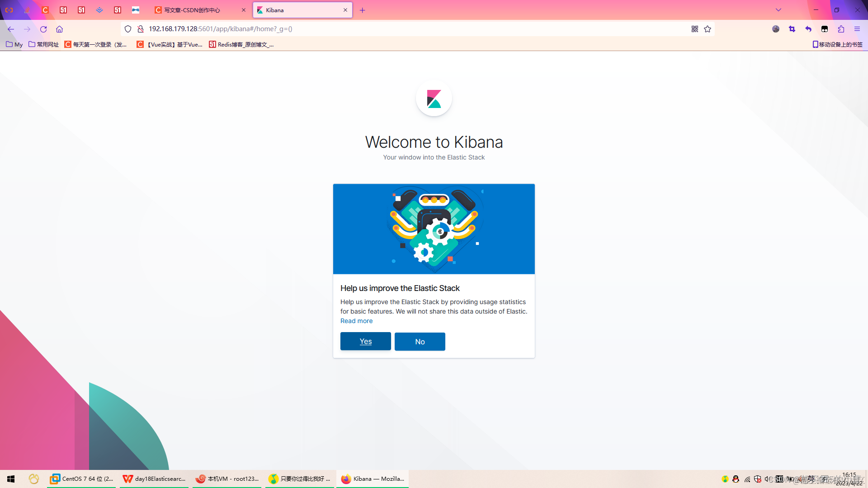Click No to decline usage statistics
Screen dimensions: 868x488
(420, 342)
